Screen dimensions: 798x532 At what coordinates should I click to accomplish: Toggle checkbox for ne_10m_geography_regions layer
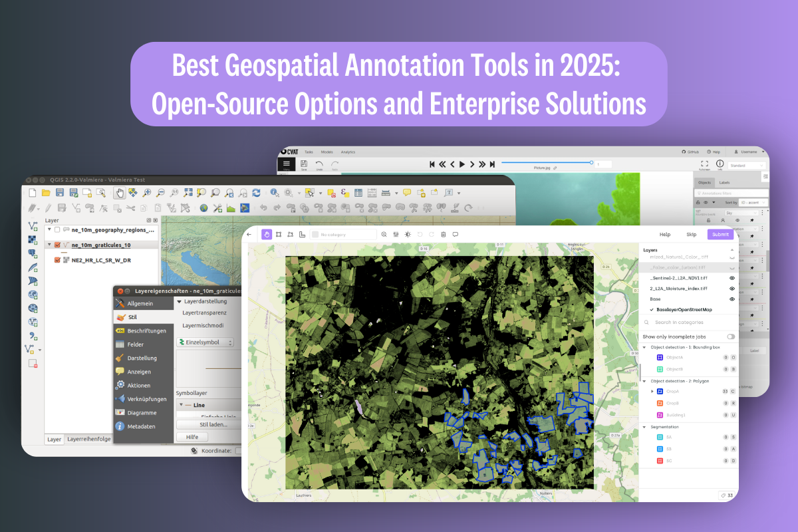[x=57, y=229]
